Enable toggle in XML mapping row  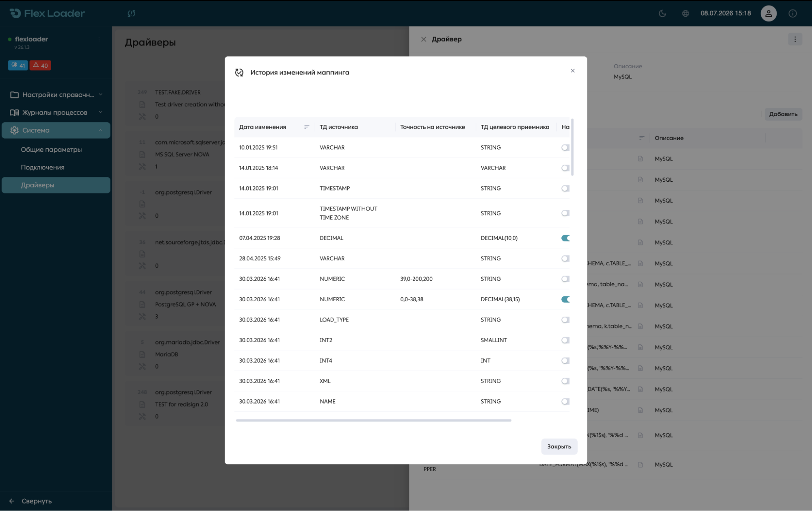click(565, 381)
